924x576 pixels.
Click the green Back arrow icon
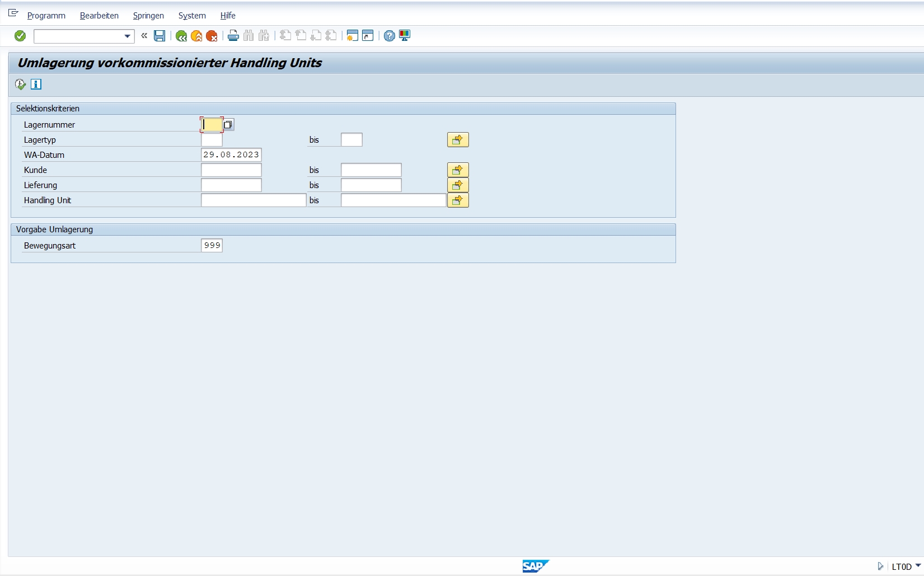pyautogui.click(x=181, y=36)
